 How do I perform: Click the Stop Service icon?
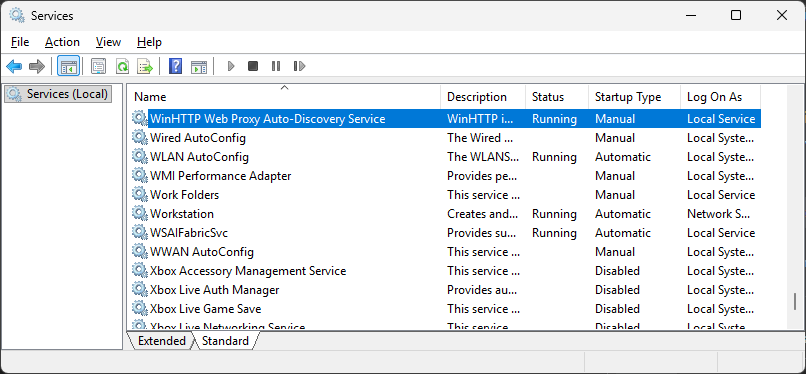[x=253, y=66]
